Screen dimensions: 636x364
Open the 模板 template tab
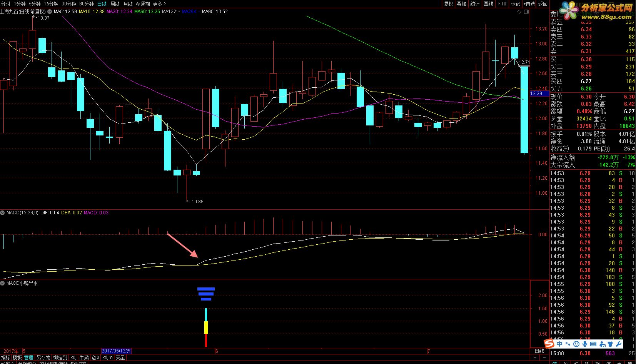pyautogui.click(x=17, y=357)
